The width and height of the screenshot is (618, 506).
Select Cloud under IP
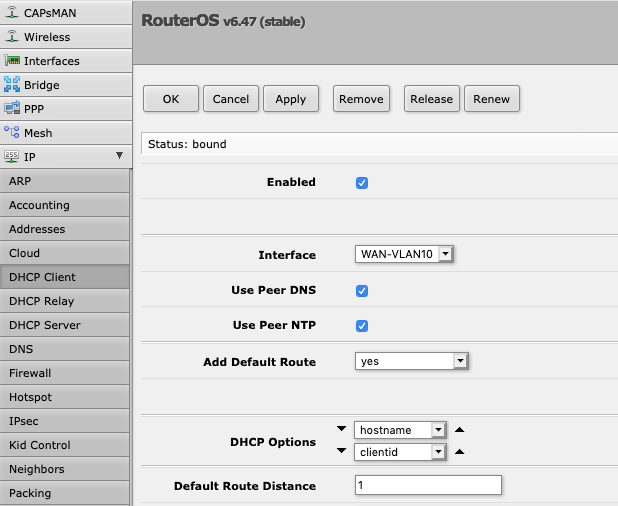pyautogui.click(x=65, y=253)
